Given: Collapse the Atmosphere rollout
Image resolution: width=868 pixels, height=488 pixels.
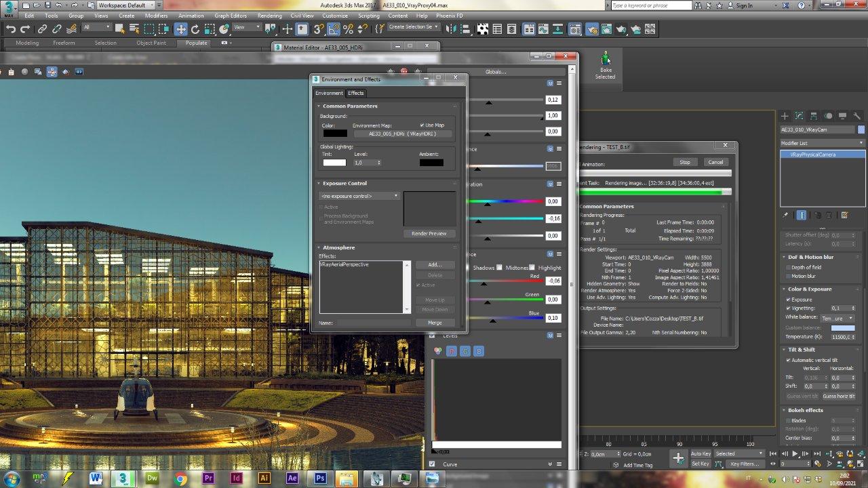Looking at the screenshot, I should [x=338, y=247].
